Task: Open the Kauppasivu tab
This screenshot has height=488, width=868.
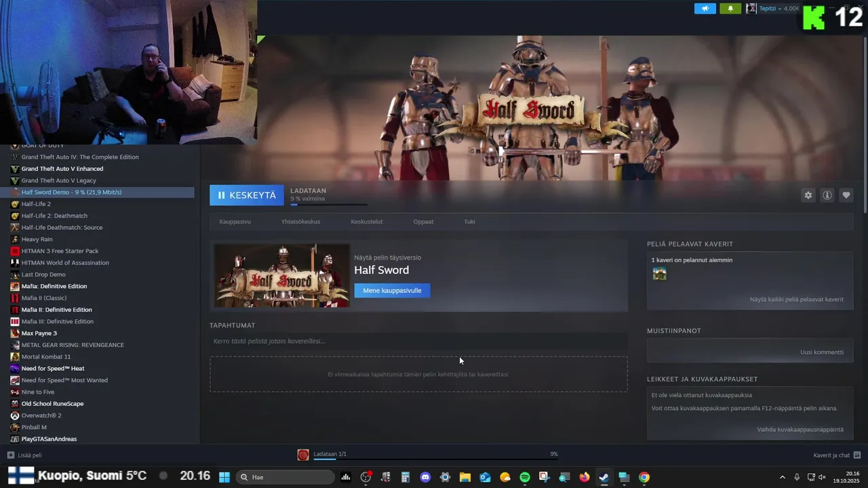Action: pos(235,222)
